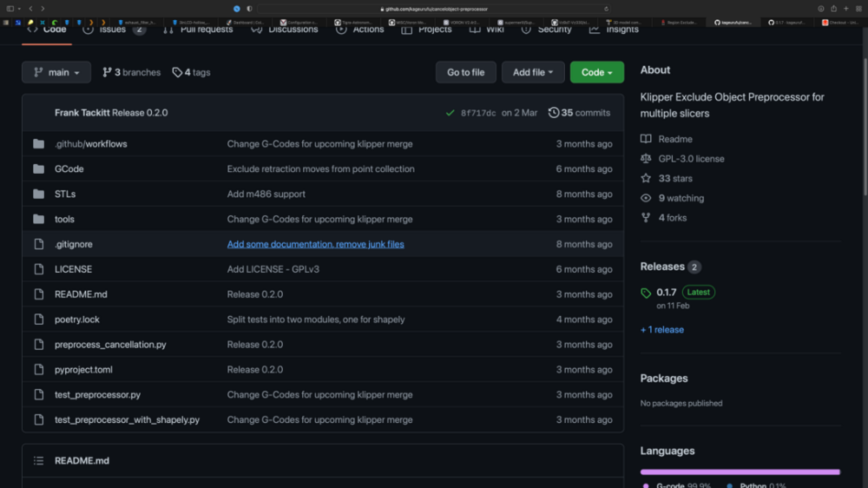Image resolution: width=868 pixels, height=488 pixels.
Task: Open the green Code dropdown button
Action: [597, 72]
